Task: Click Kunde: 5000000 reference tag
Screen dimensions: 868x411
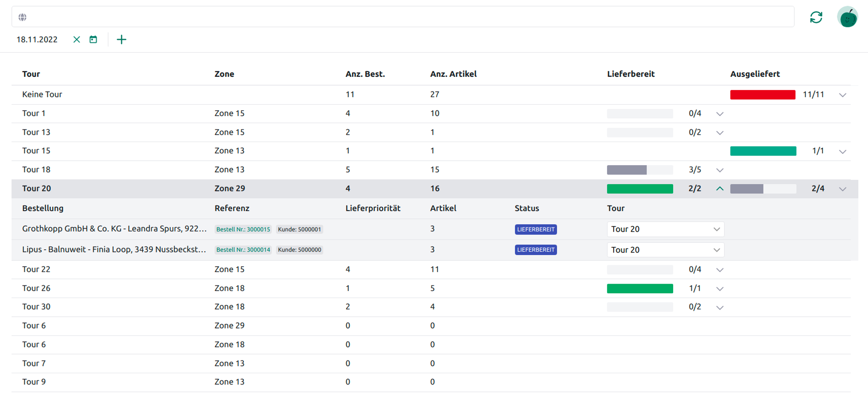Action: [x=299, y=250]
